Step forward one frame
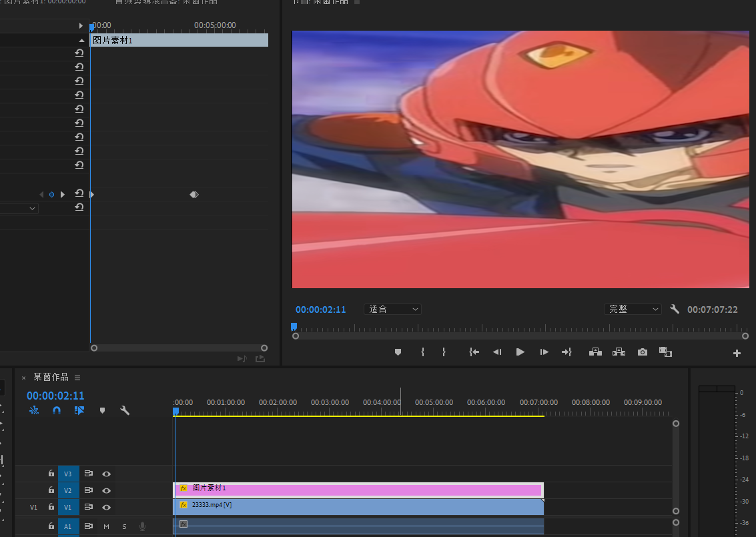This screenshot has width=756, height=537. coord(544,352)
